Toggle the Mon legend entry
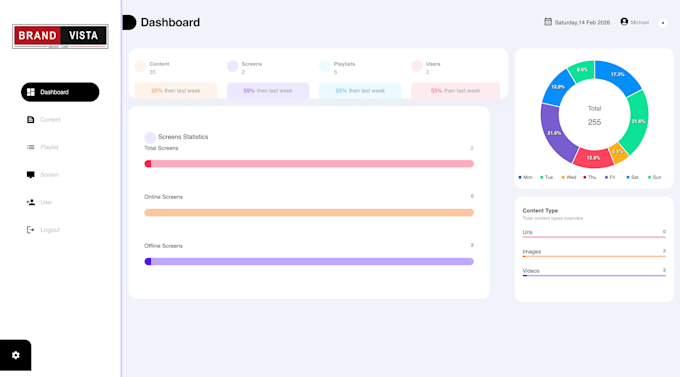The image size is (680, 377). click(525, 177)
